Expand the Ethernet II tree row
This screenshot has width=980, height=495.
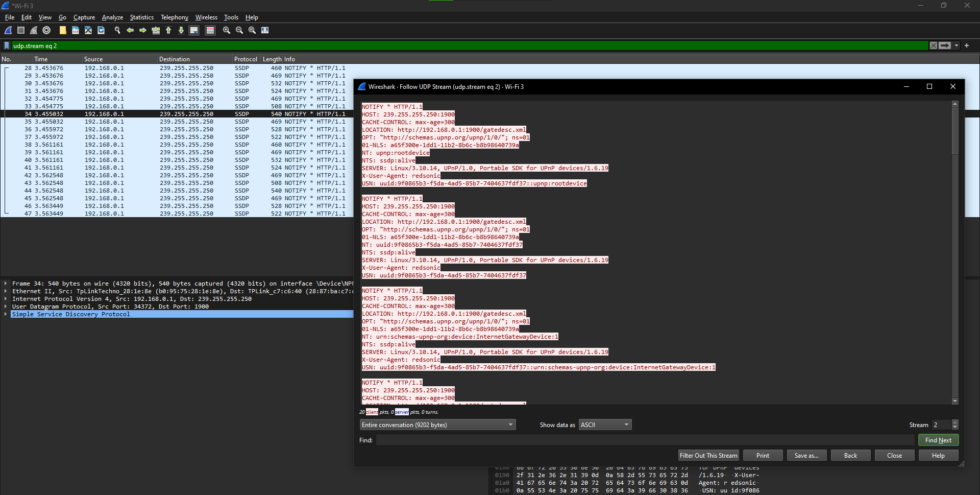(x=6, y=291)
